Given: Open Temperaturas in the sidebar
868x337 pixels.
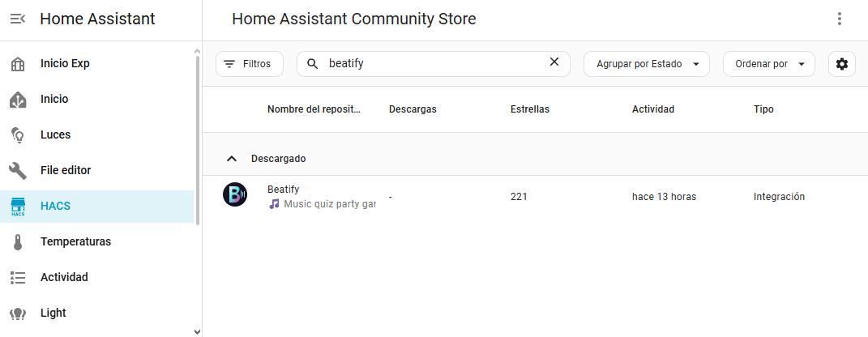Looking at the screenshot, I should (97, 242).
